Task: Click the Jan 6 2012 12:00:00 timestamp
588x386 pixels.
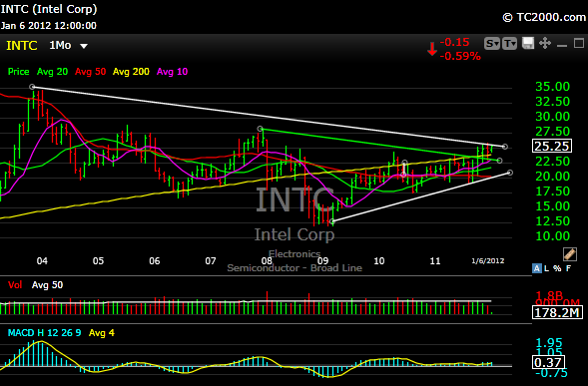Action: [48, 26]
